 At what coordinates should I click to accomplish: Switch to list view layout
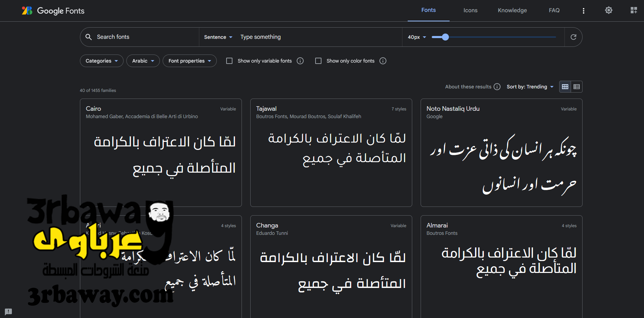pyautogui.click(x=577, y=87)
